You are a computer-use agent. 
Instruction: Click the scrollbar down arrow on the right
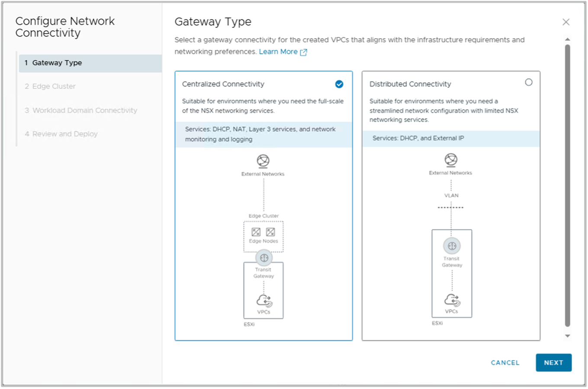(568, 335)
